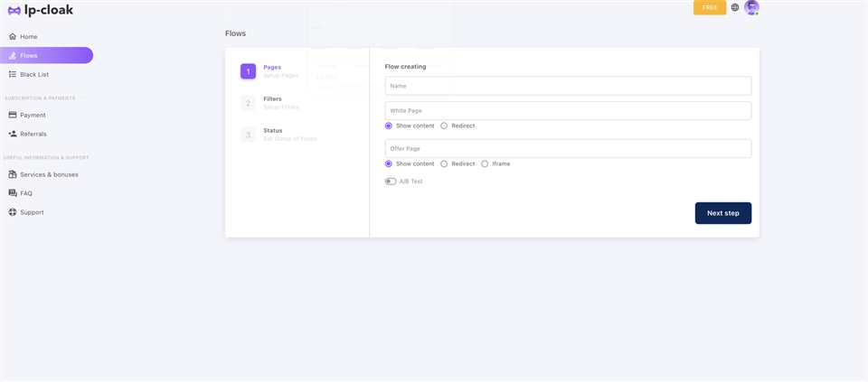The image size is (868, 382).
Task: Click the globe language icon
Action: point(735,7)
